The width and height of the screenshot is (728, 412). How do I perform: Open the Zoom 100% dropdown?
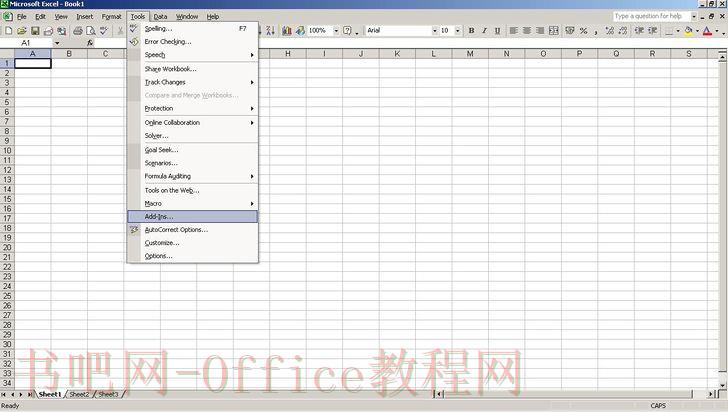point(336,31)
